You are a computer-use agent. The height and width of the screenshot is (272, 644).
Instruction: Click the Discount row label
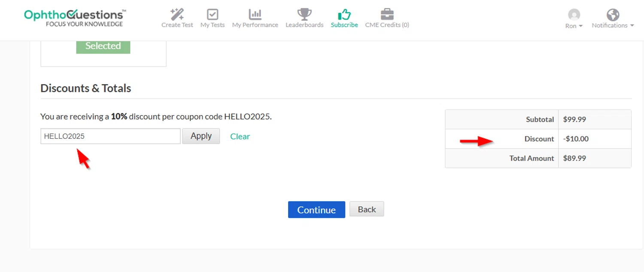click(x=539, y=139)
